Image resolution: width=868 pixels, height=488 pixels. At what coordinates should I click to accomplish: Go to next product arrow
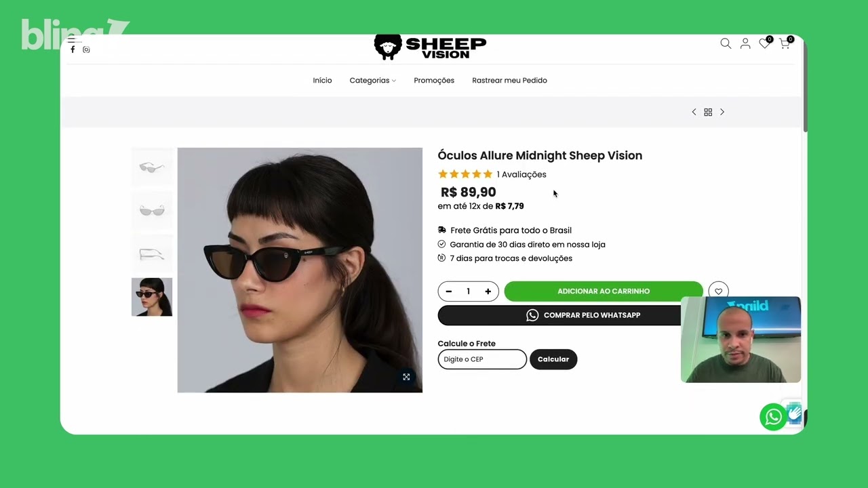coord(722,112)
